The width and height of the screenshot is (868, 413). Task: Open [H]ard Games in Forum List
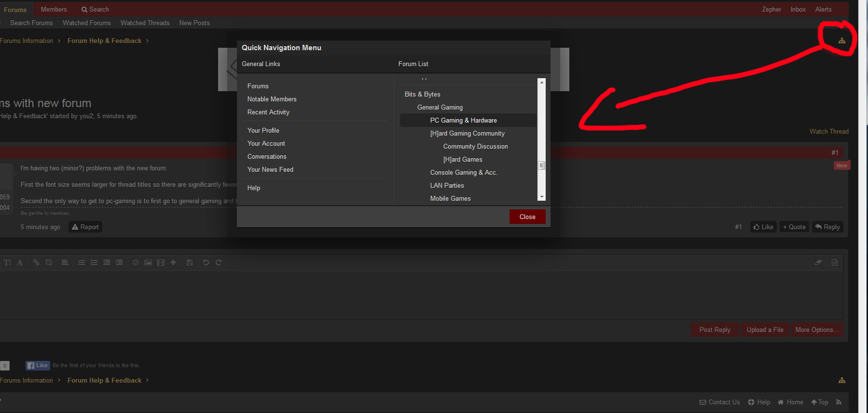463,159
